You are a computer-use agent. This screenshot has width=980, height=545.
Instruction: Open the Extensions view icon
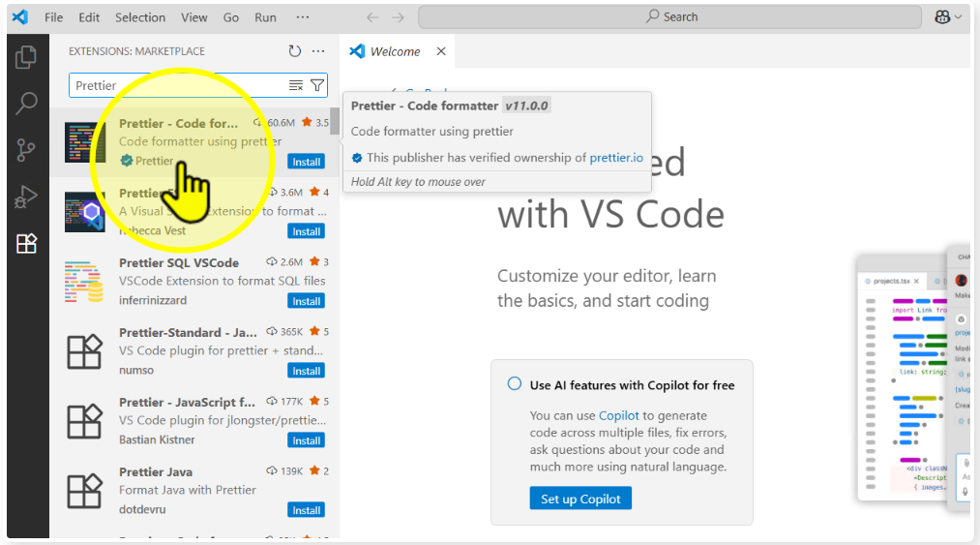26,243
